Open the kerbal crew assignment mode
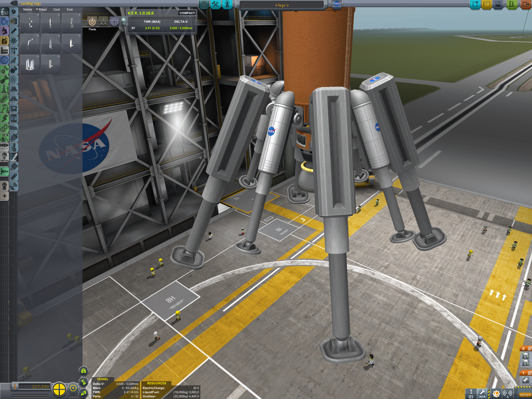The width and height of the screenshot is (532, 399). (x=227, y=4)
